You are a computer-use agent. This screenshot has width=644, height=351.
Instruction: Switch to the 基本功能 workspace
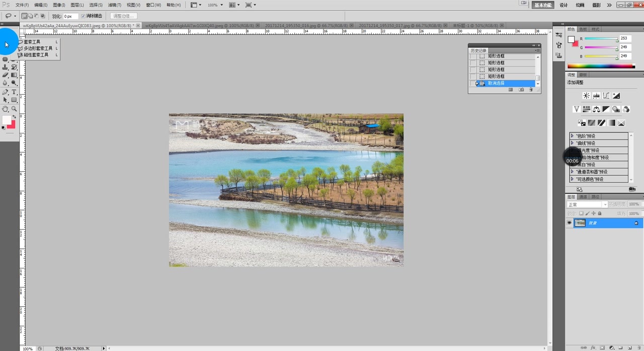[x=543, y=5]
